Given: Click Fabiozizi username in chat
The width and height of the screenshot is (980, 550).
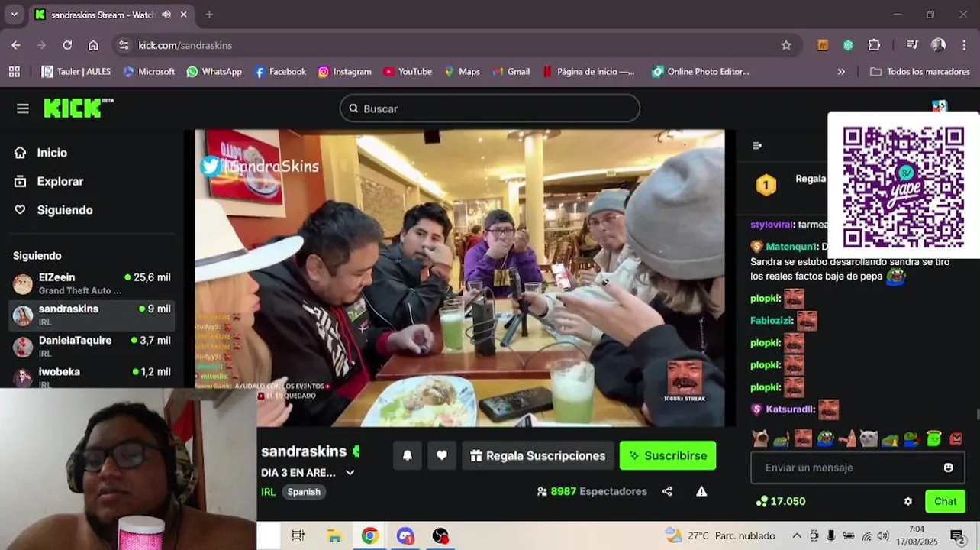Looking at the screenshot, I should 772,321.
